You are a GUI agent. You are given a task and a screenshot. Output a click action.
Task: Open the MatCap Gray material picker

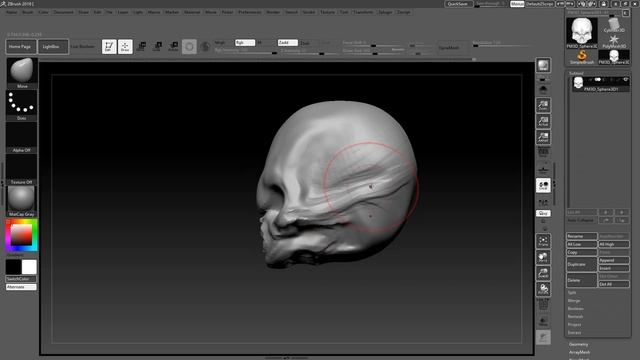(22, 201)
